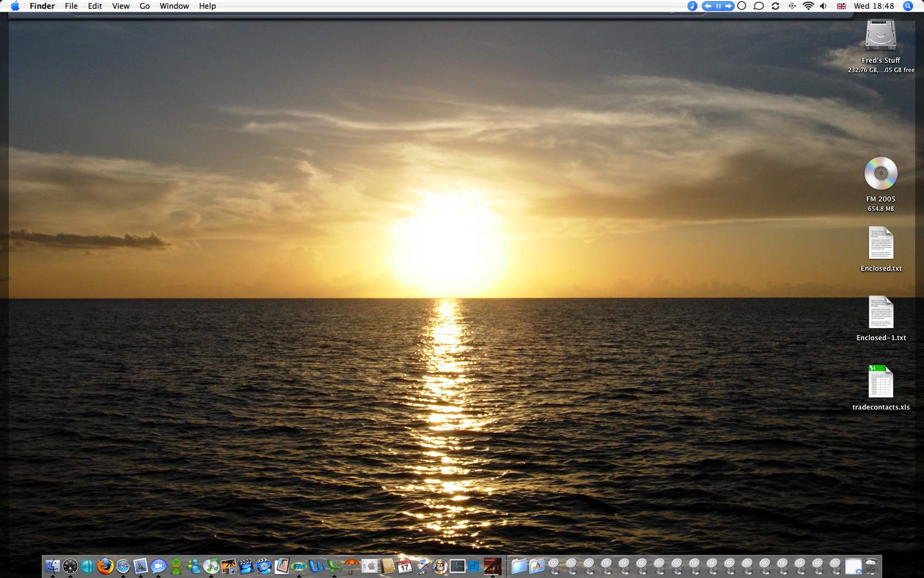Open Microsoft Excel from the Dock
Screen dimensions: 924x578
point(334,566)
